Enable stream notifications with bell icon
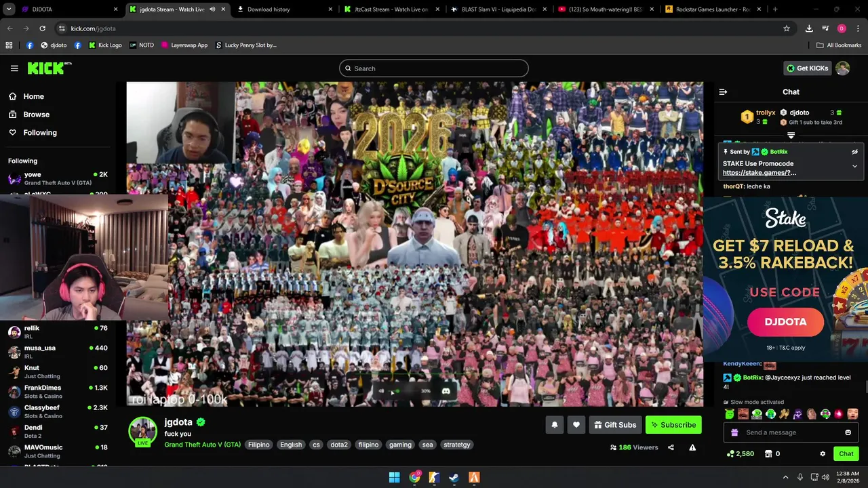The height and width of the screenshot is (488, 868). 554,425
